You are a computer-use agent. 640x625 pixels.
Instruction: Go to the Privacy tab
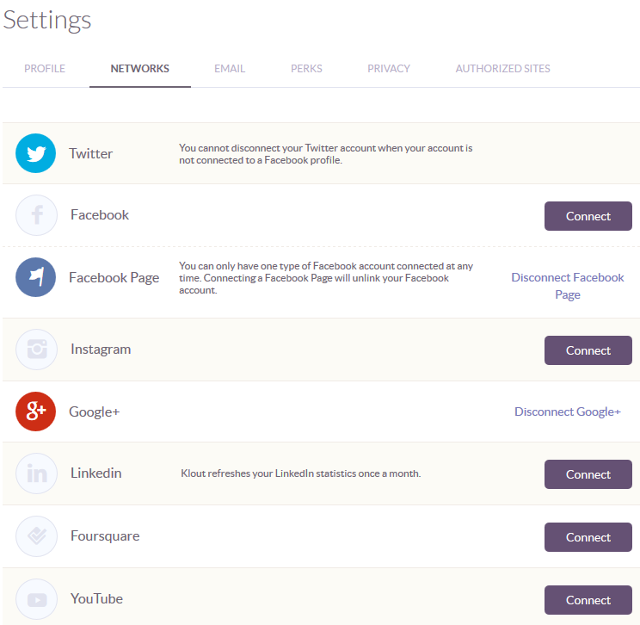389,68
